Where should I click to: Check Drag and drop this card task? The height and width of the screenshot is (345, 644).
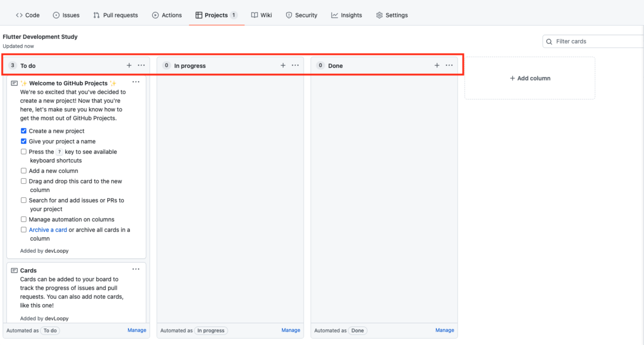24,181
